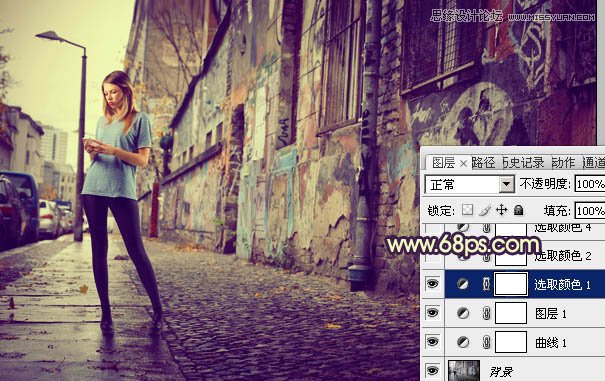Select the 背景 layer thumbnail
Viewport: 605px width, 381px height.
tap(464, 371)
